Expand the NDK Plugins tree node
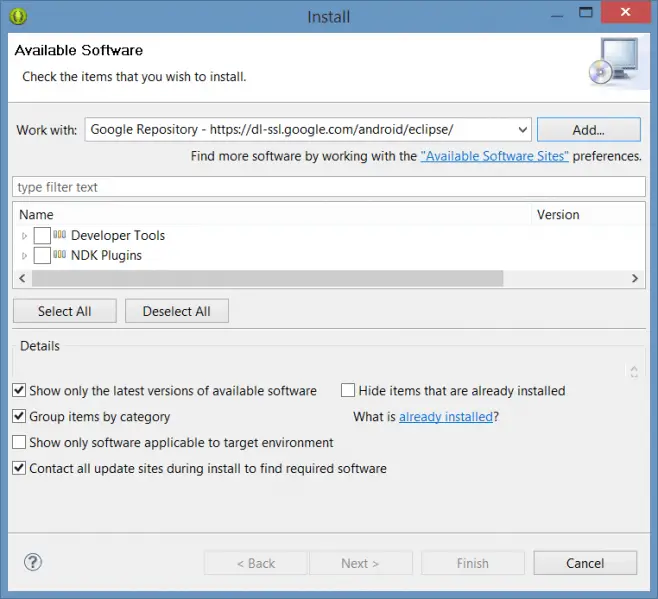This screenshot has height=599, width=658. coord(25,256)
